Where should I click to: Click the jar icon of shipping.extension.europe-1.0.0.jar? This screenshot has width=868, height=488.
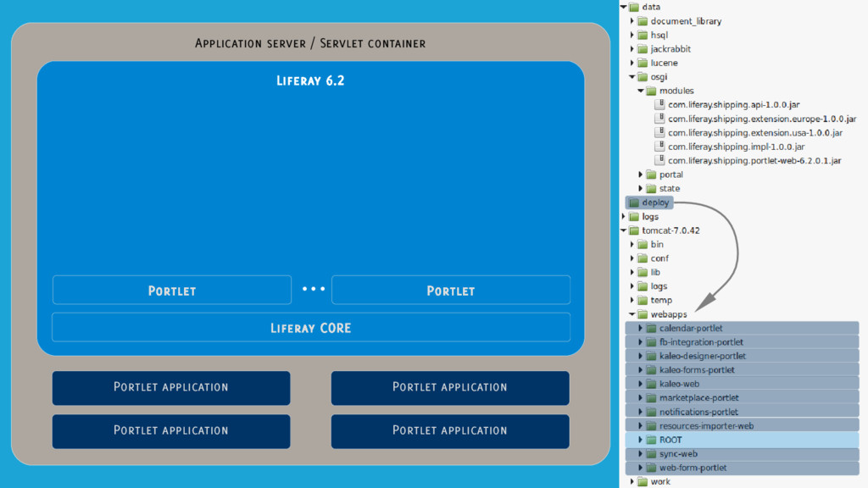(x=659, y=119)
